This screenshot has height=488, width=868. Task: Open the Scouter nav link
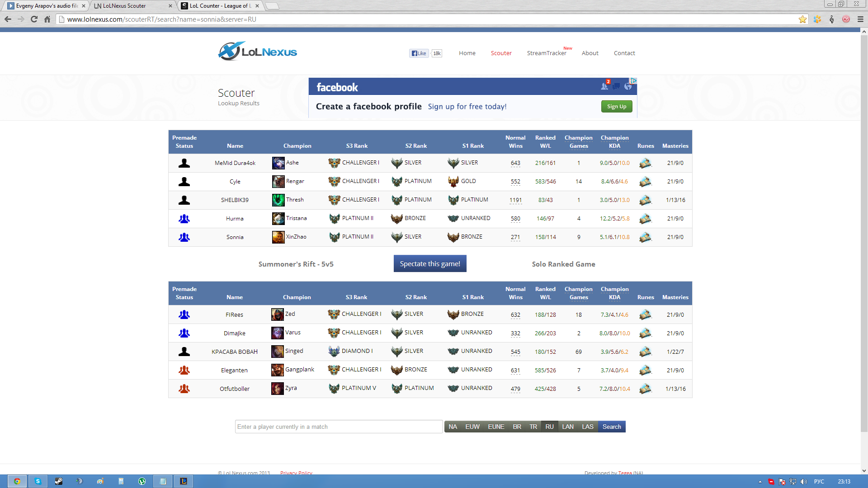point(501,53)
